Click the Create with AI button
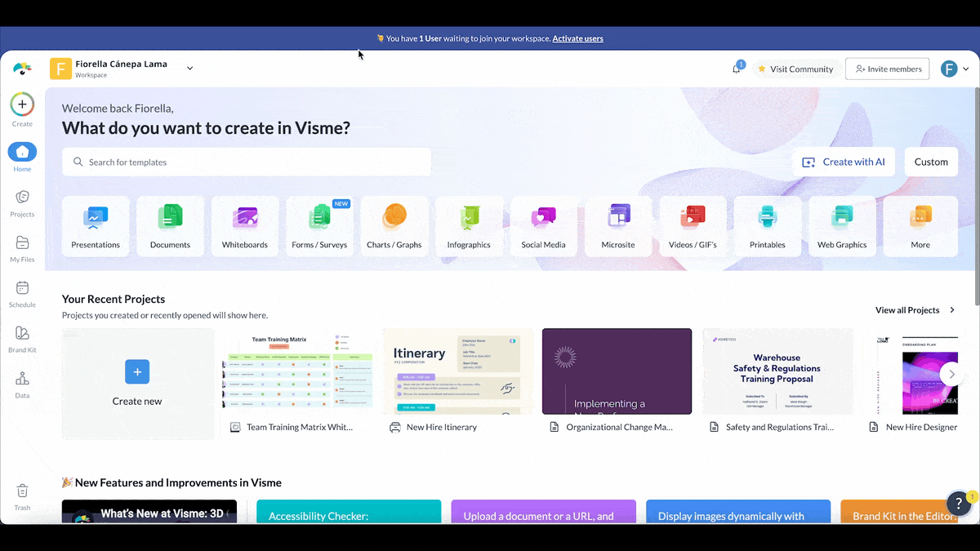 pyautogui.click(x=844, y=162)
